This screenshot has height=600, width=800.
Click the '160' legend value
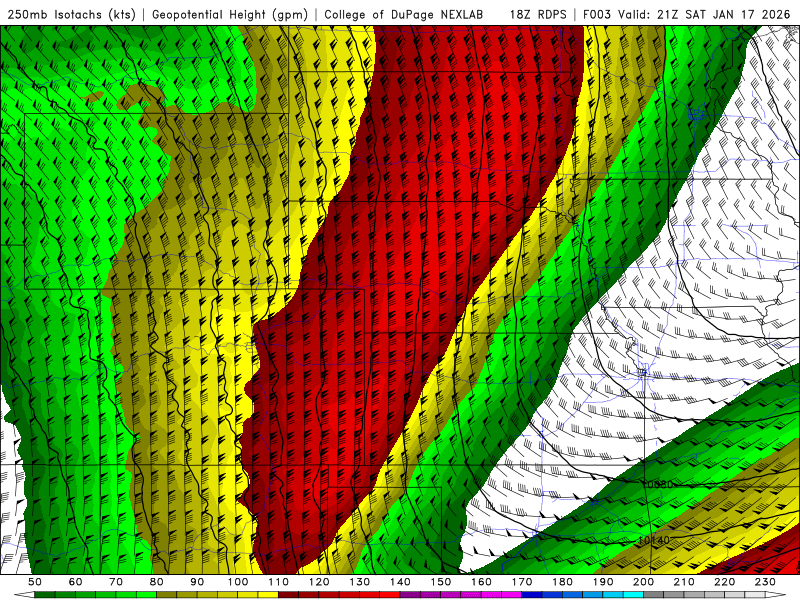481,582
